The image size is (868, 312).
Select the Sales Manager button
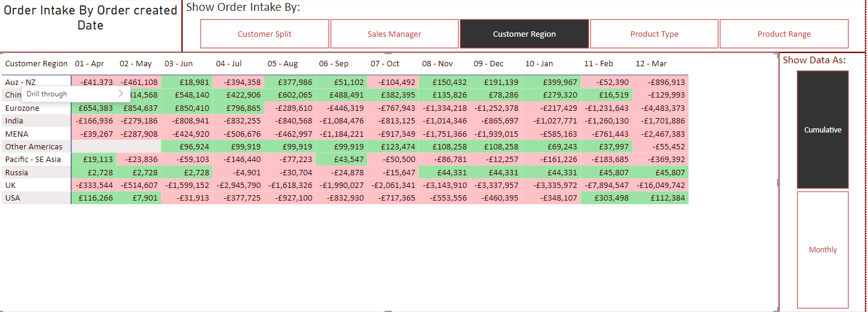tap(394, 34)
